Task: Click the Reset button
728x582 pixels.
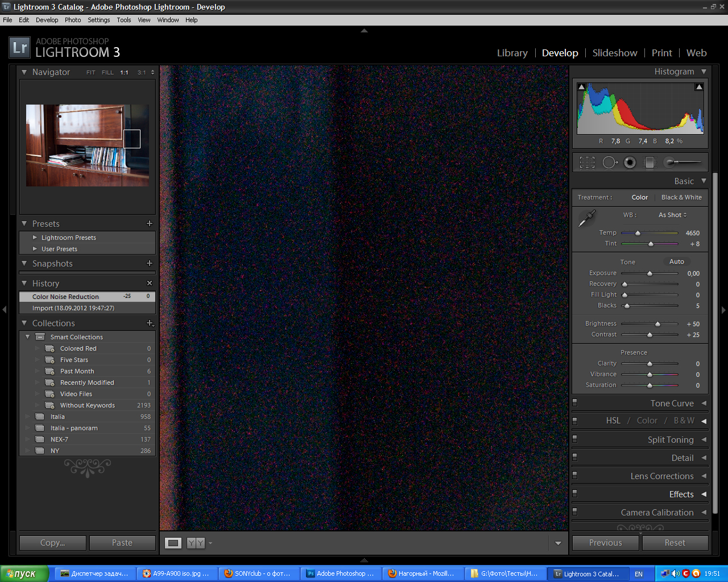Action: [675, 543]
